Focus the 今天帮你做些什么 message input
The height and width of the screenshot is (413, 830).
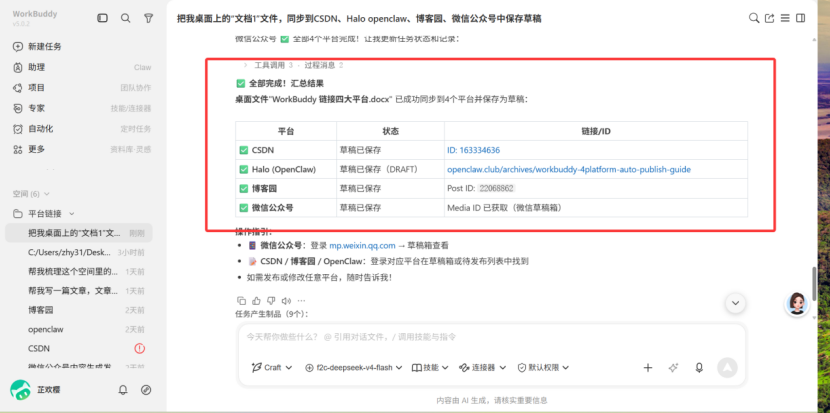click(x=491, y=337)
